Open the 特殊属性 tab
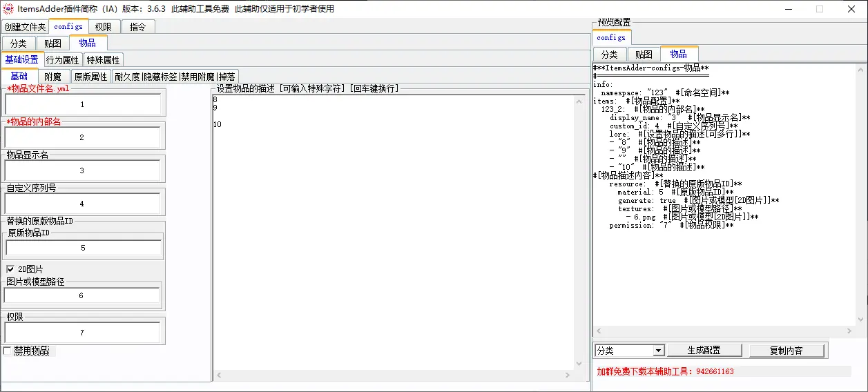Image resolution: width=868 pixels, height=392 pixels. pos(103,60)
